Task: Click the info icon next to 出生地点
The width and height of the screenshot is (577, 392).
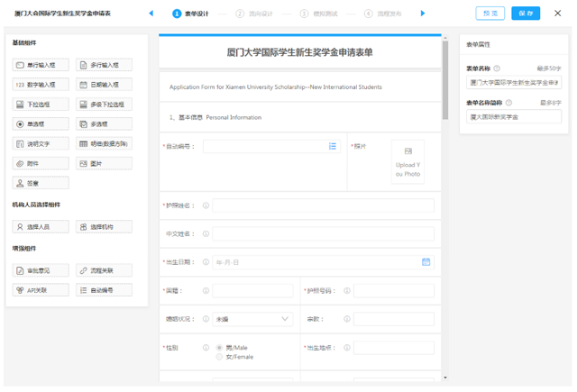Action: click(x=346, y=348)
